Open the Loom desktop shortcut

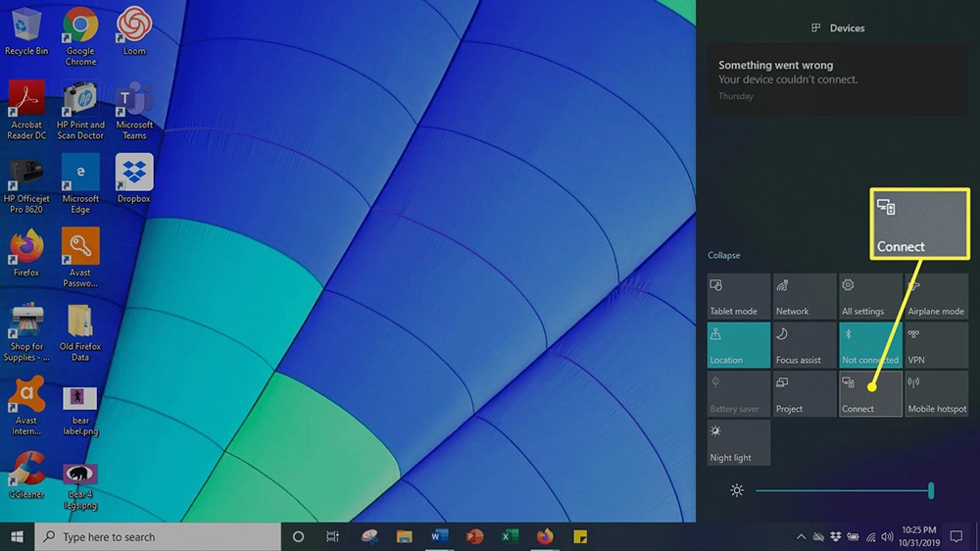click(x=133, y=31)
